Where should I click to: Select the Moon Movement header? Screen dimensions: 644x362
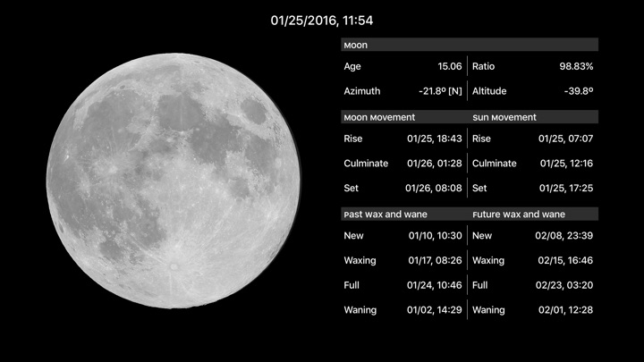[x=379, y=117]
